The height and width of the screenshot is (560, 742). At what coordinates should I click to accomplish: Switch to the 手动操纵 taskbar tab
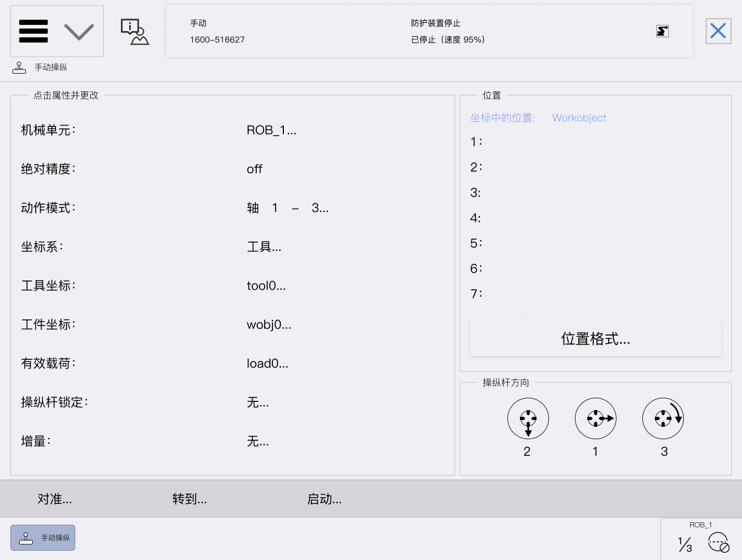[x=43, y=538]
